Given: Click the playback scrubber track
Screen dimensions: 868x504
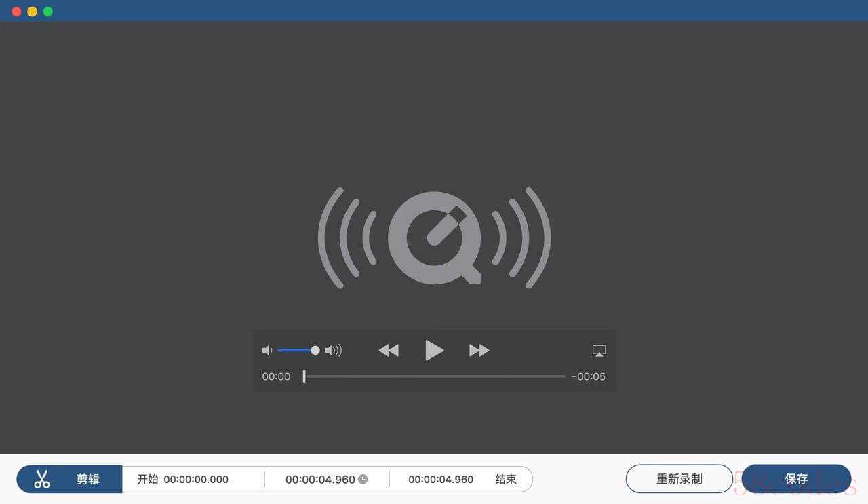Looking at the screenshot, I should pyautogui.click(x=434, y=376).
